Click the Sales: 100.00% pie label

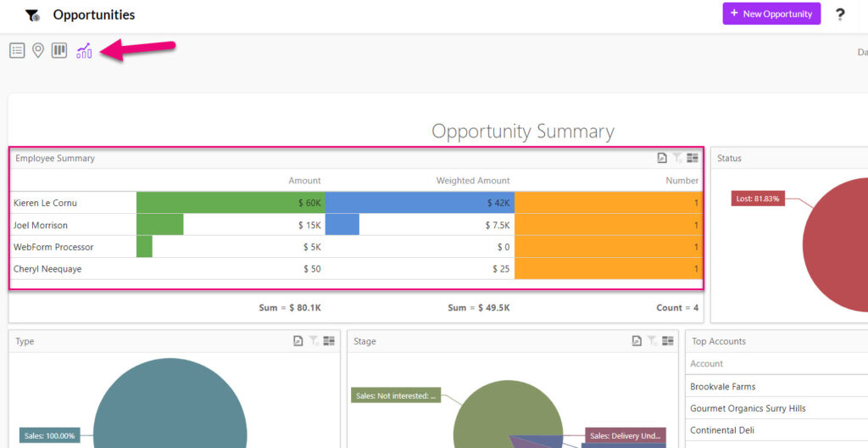point(49,436)
